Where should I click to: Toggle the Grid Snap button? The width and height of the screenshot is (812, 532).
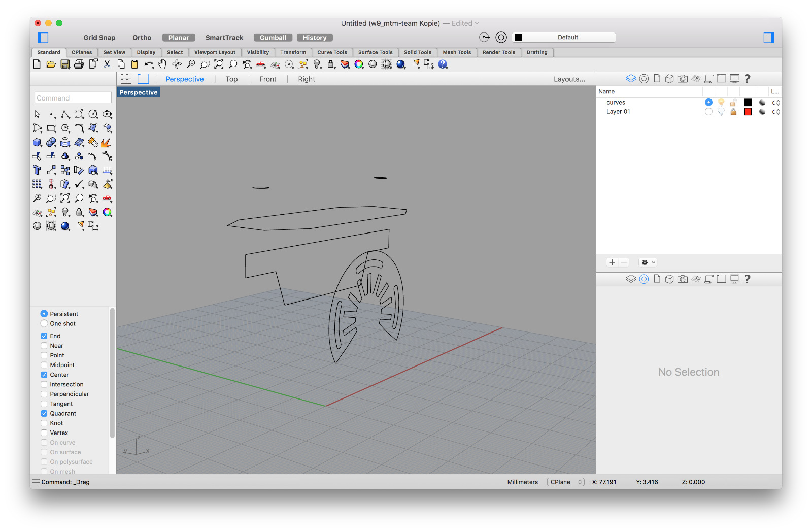click(99, 38)
